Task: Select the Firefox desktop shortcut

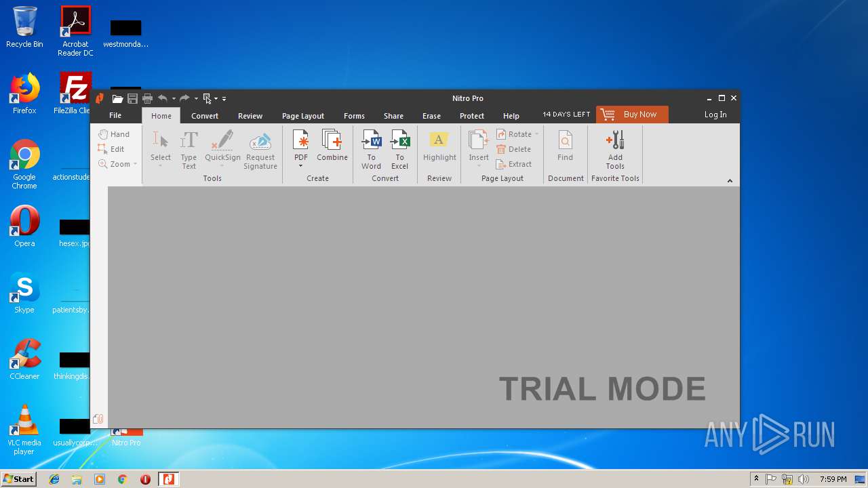Action: point(24,94)
